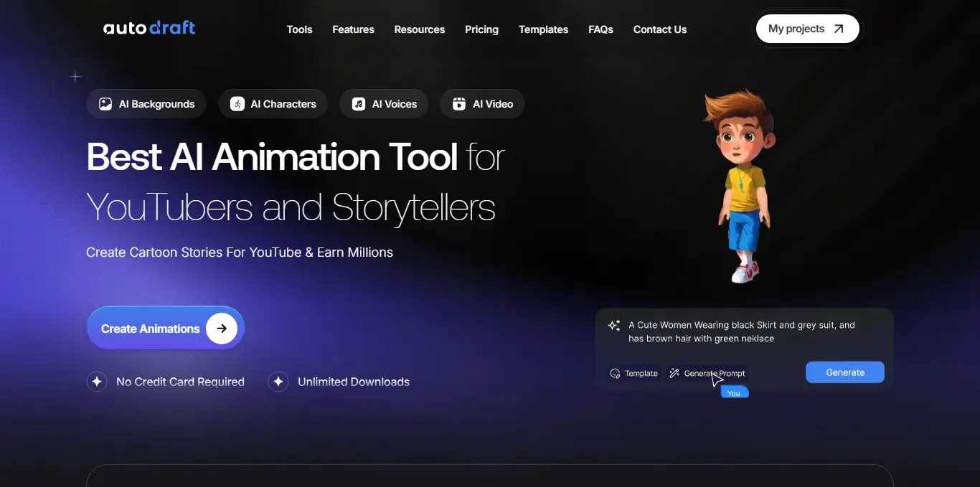The image size is (980, 487).
Task: Open the Features menu
Action: click(x=353, y=29)
